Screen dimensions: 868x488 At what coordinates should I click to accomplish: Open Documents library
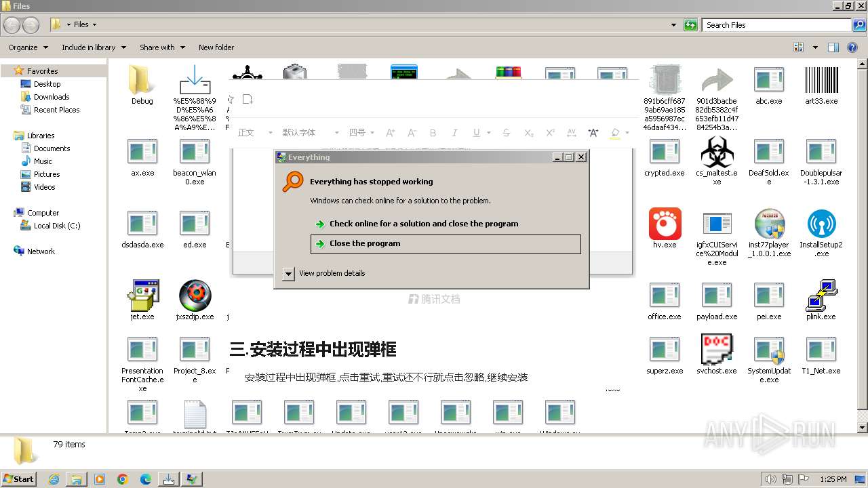click(52, 148)
